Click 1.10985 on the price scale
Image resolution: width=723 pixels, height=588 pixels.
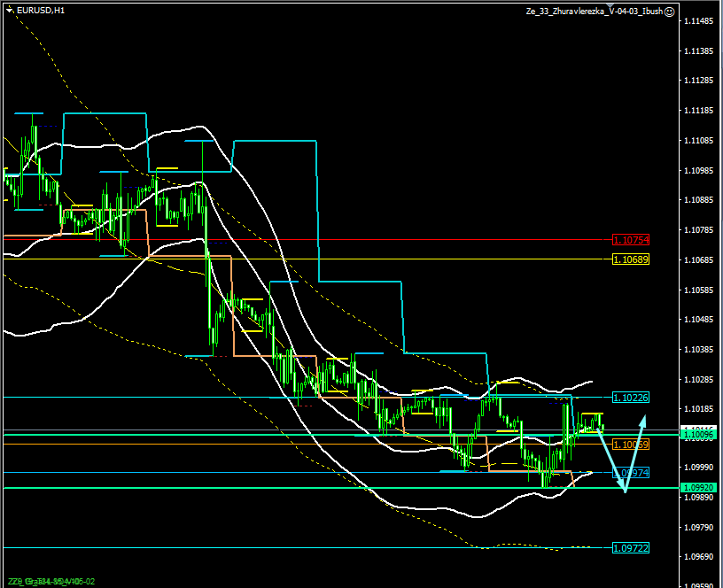pos(698,171)
